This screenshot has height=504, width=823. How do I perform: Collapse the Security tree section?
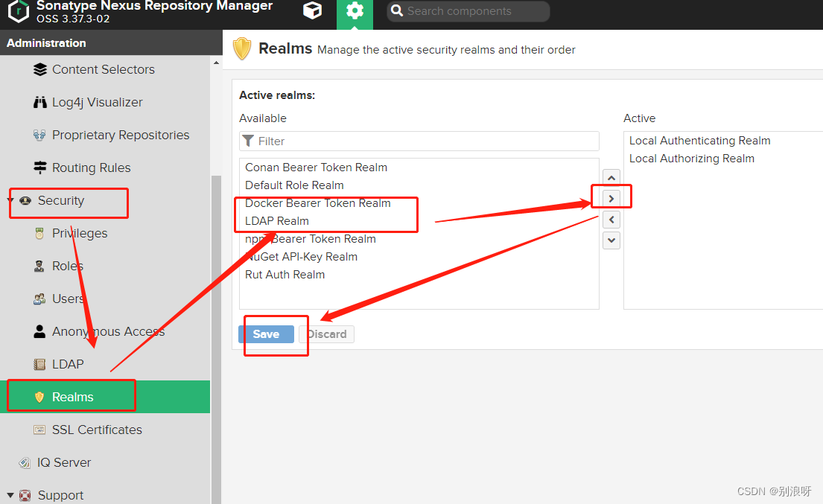pyautogui.click(x=10, y=200)
